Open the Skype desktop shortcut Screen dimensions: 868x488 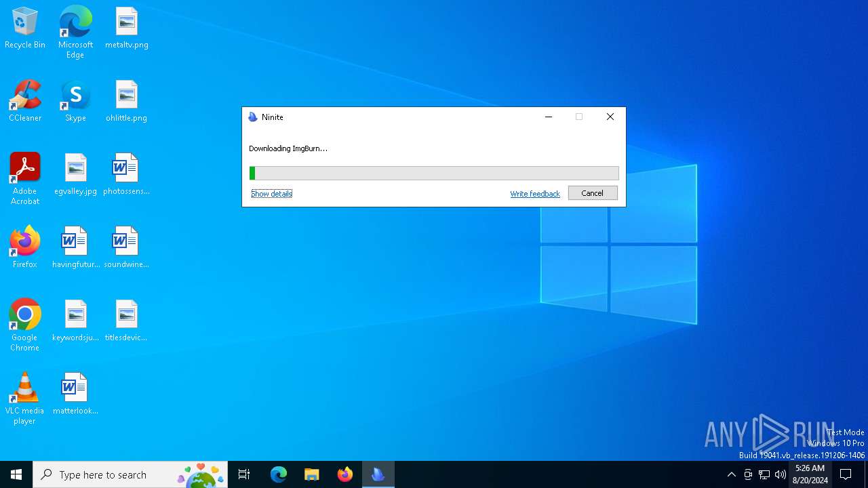75,102
